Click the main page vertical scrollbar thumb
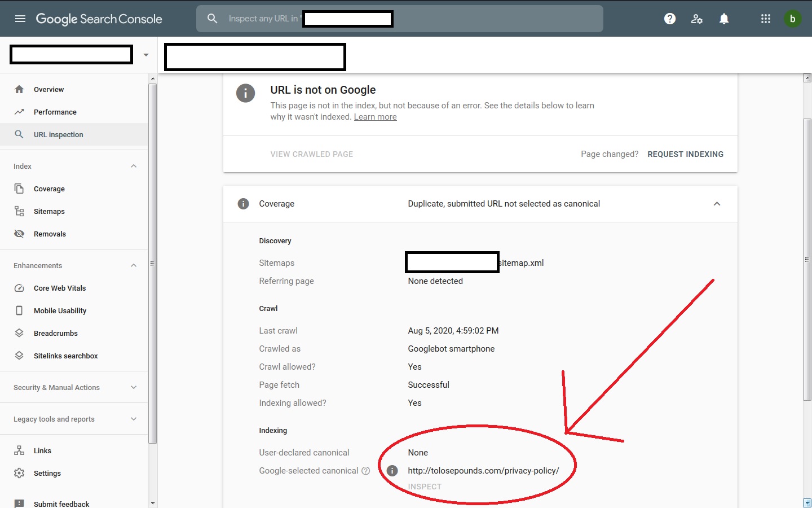The width and height of the screenshot is (812, 508). [x=807, y=260]
